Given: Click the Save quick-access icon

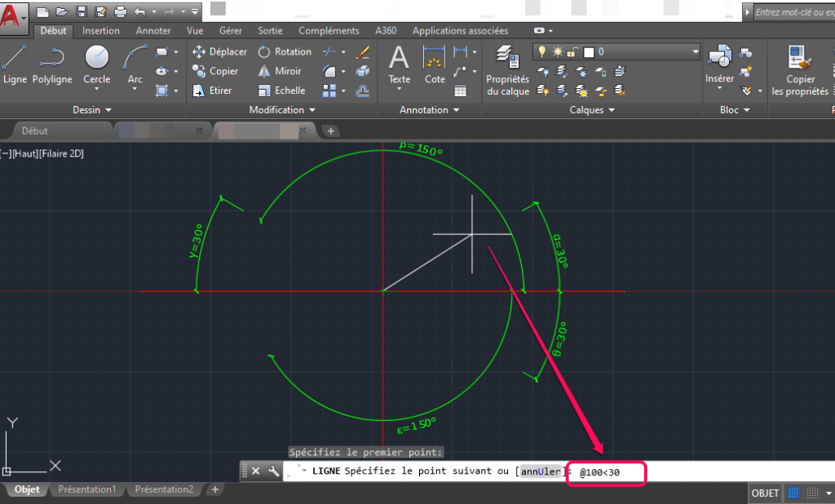Looking at the screenshot, I should pos(82,11).
